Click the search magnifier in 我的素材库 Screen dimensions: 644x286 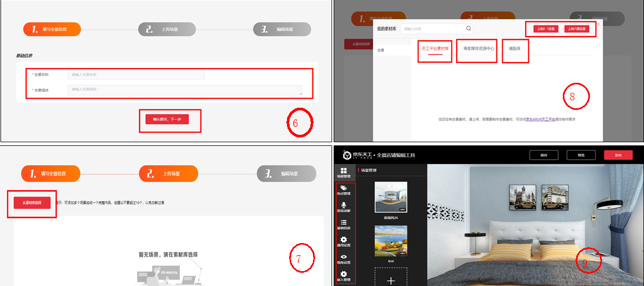point(468,29)
